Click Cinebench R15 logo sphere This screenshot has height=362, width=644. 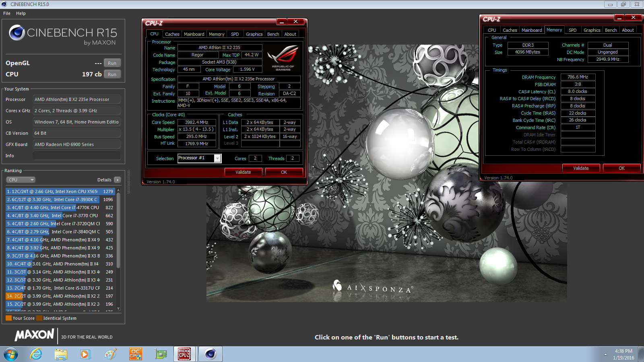17,33
